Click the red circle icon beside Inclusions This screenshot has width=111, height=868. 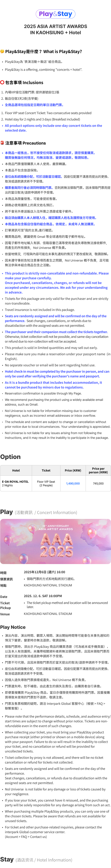pos(2,82)
